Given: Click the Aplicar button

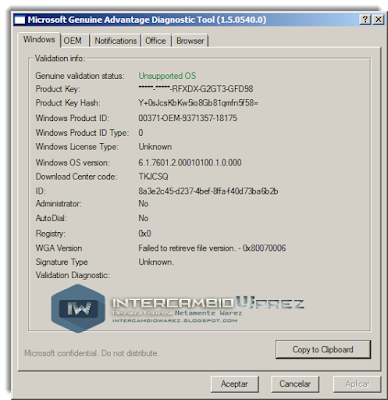Looking at the screenshot, I should [x=357, y=384].
